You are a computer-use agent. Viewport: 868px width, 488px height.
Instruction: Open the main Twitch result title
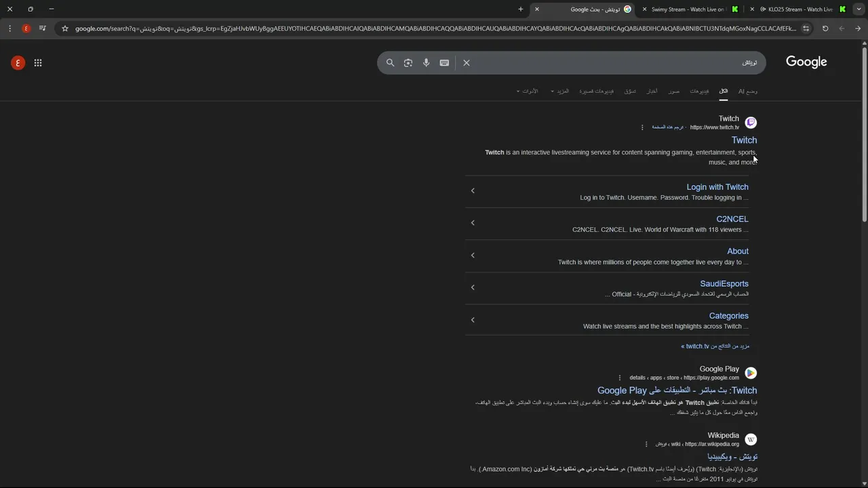tap(744, 140)
